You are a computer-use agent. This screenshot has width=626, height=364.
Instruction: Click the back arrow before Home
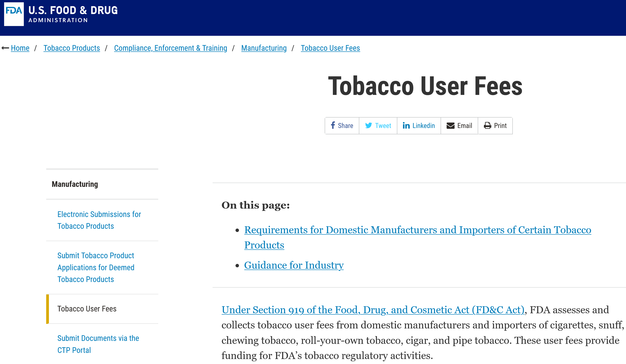[5, 48]
